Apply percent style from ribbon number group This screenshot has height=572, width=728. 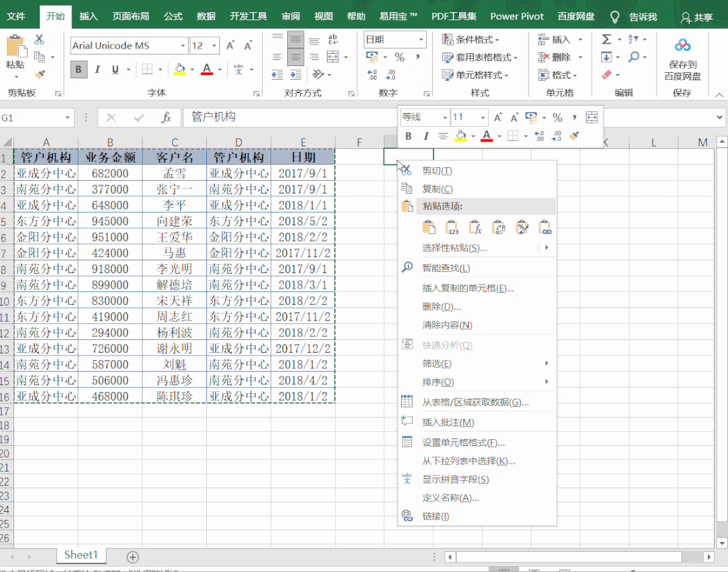click(399, 57)
